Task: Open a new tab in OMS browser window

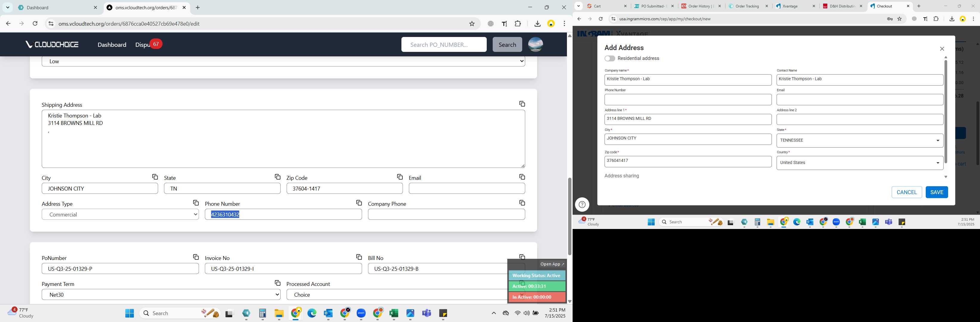Action: click(x=197, y=7)
